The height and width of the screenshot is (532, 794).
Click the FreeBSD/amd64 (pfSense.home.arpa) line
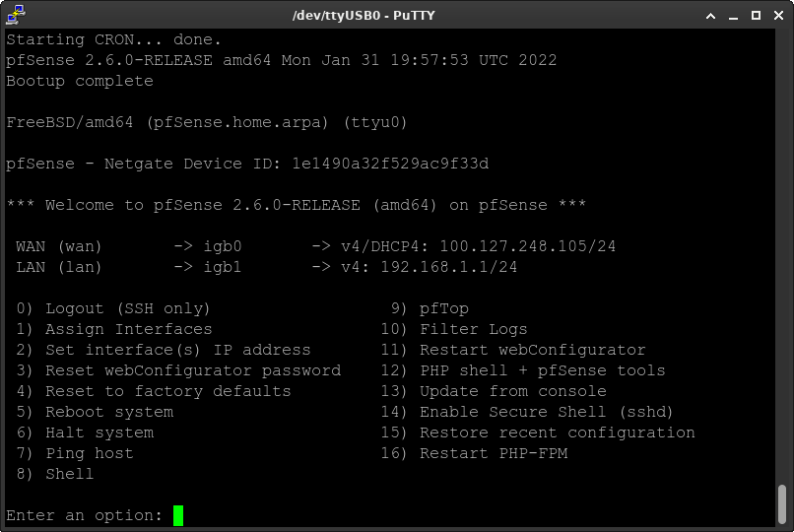tap(207, 122)
